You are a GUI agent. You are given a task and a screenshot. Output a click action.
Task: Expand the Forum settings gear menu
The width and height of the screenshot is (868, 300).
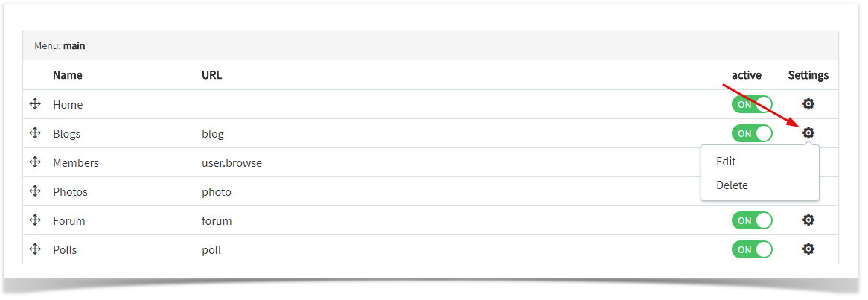808,220
